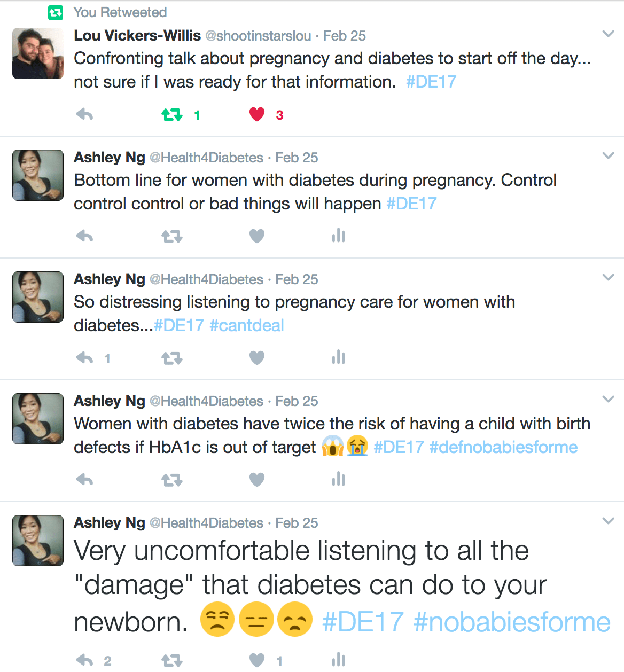This screenshot has height=672, width=624.
Task: Reply to the 'Very uncomfortable listening' tweet
Action: (84, 660)
